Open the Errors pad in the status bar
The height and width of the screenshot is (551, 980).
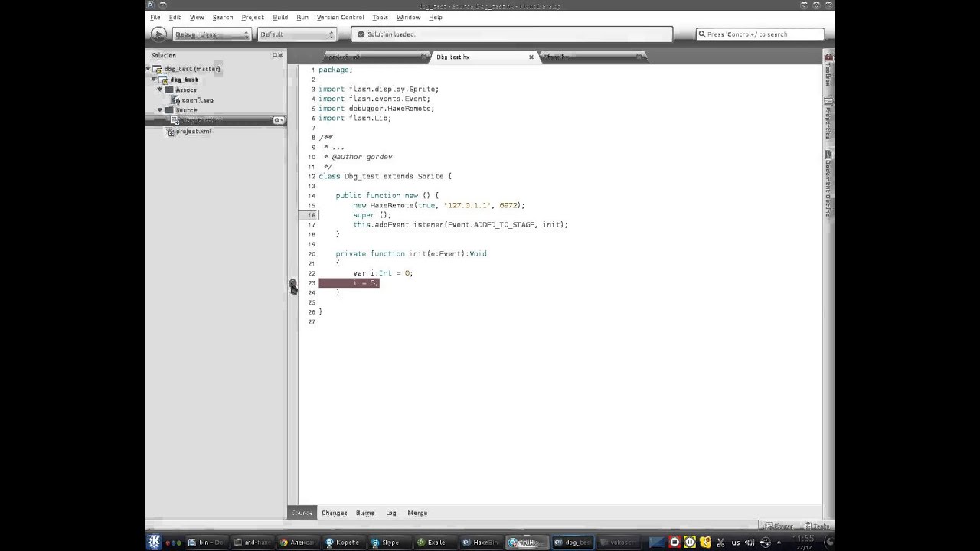pyautogui.click(x=779, y=526)
